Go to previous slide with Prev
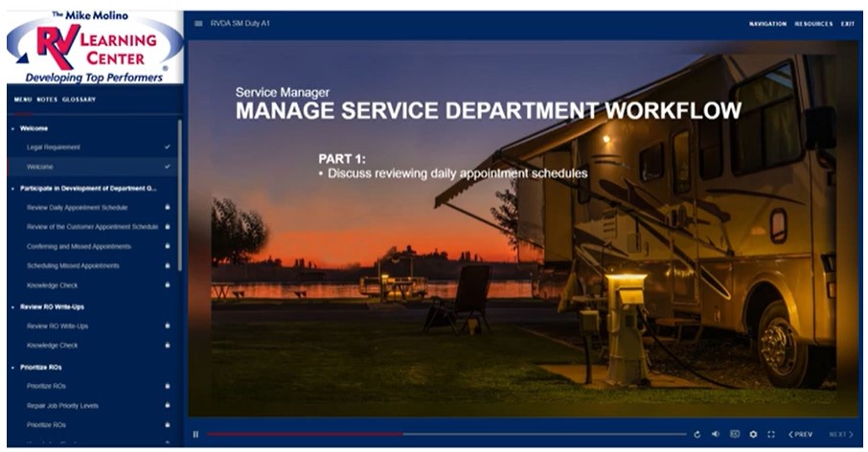868x452 pixels. tap(801, 434)
